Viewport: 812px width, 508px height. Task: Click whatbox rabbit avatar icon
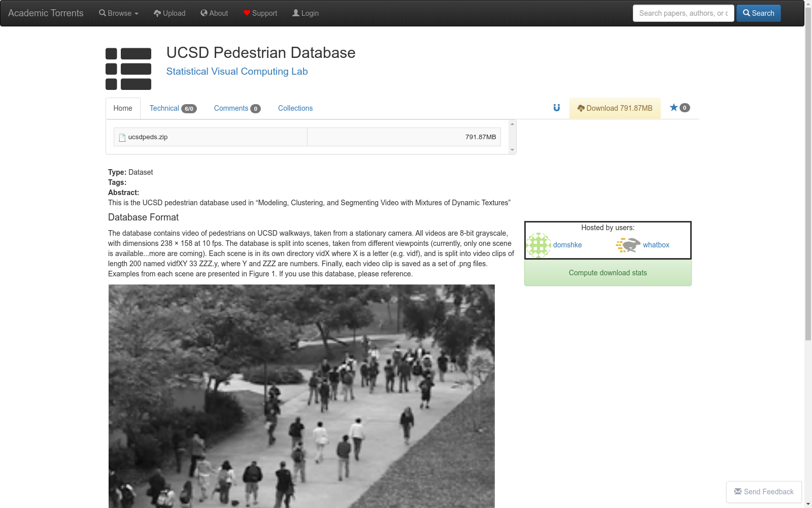pyautogui.click(x=628, y=245)
